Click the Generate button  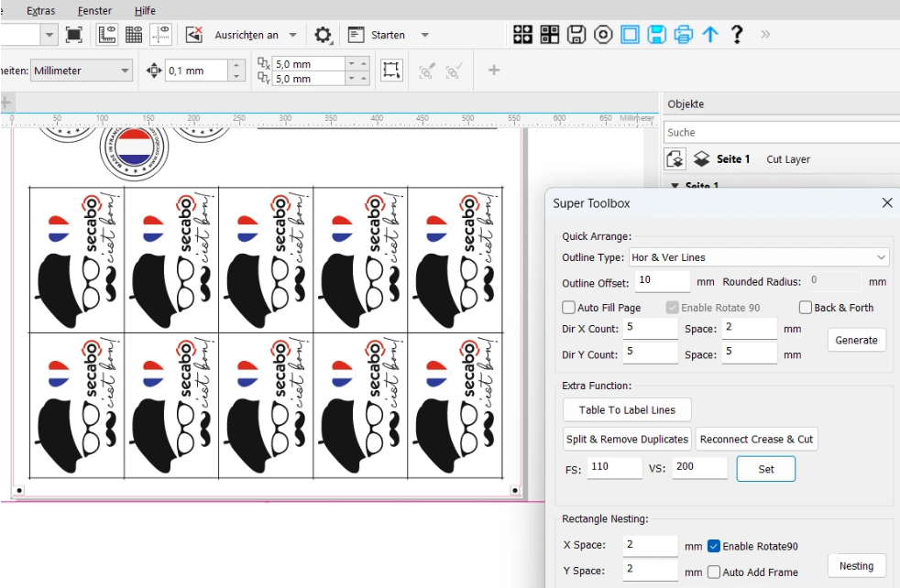tap(856, 340)
